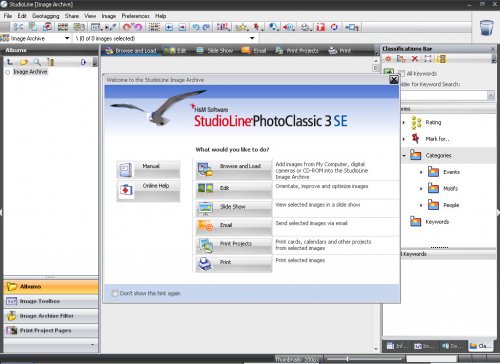The width and height of the screenshot is (500, 364).
Task: Click the thumbnails layout icon in main toolbar
Action: tap(63, 27)
